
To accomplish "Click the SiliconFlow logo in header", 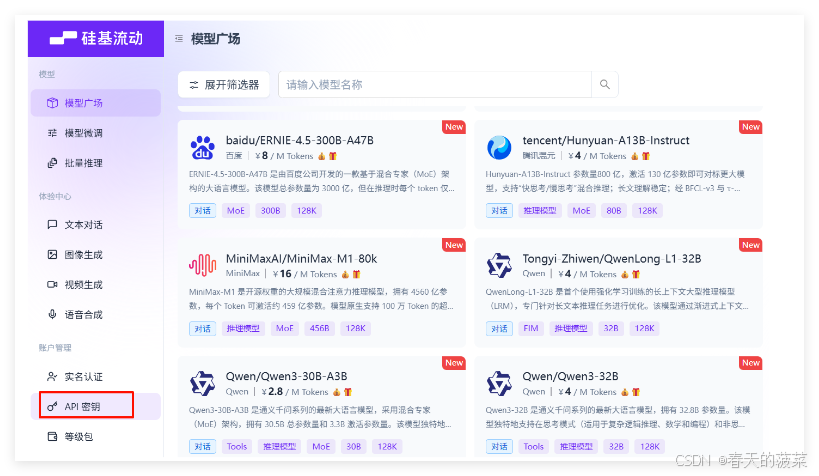I will click(96, 38).
